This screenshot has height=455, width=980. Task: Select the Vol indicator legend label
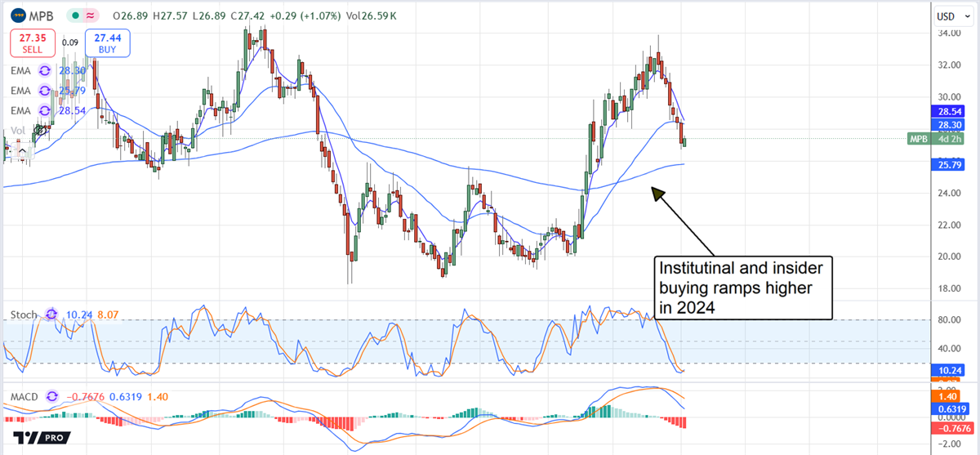(x=16, y=131)
